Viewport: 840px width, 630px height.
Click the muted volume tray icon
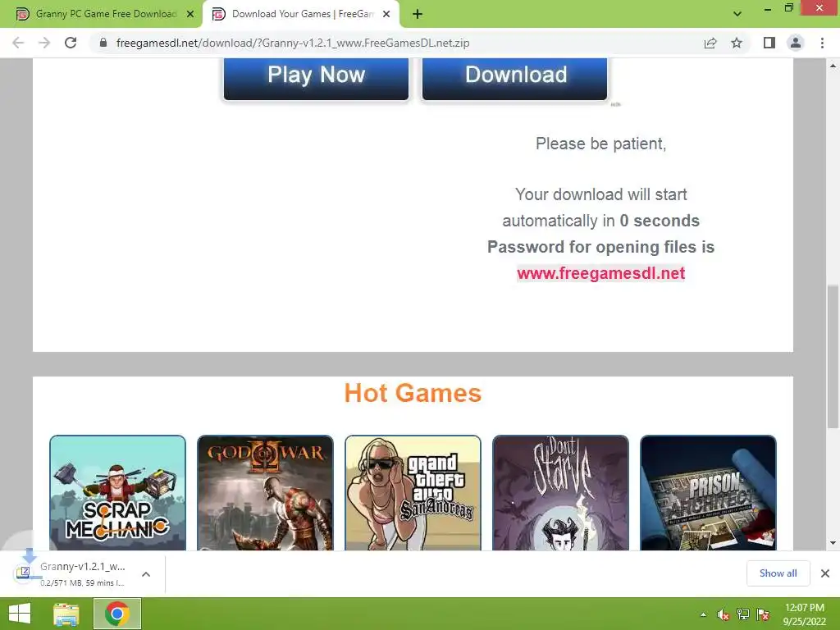tap(724, 614)
